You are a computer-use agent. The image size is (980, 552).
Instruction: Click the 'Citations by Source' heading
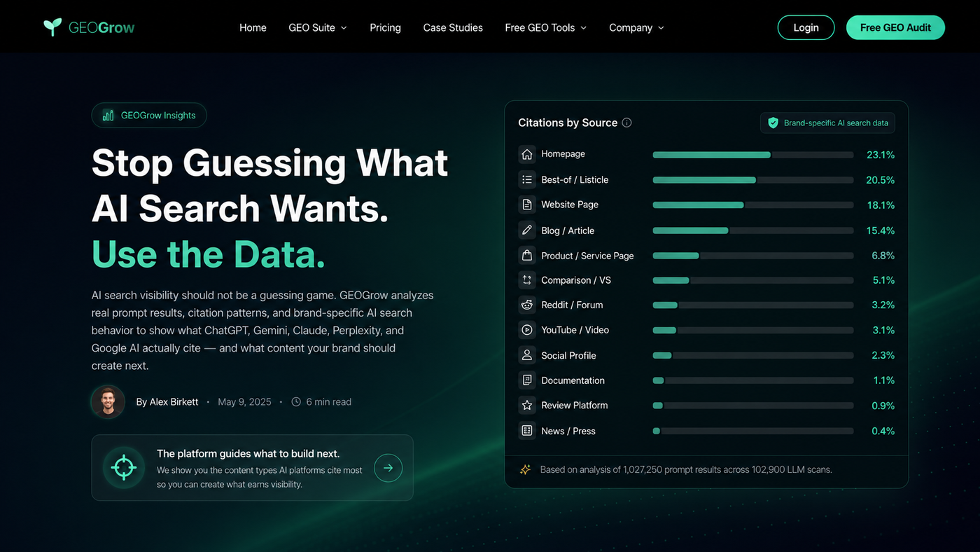click(568, 123)
